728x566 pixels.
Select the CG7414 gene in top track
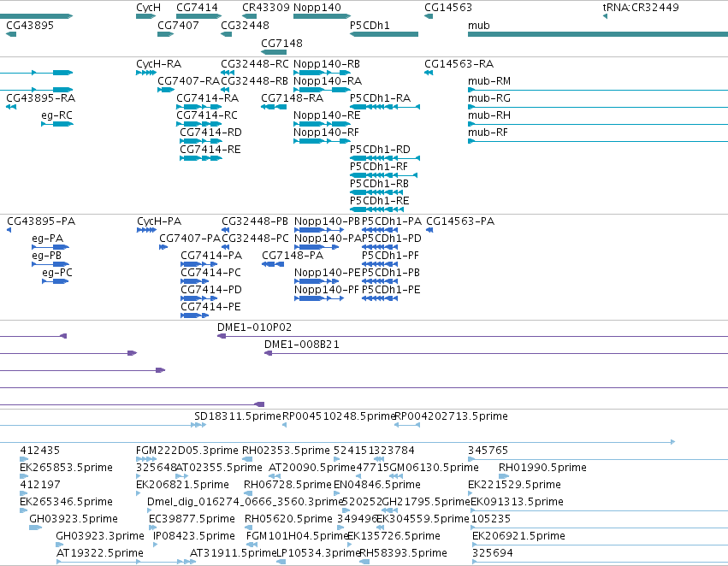[198, 16]
